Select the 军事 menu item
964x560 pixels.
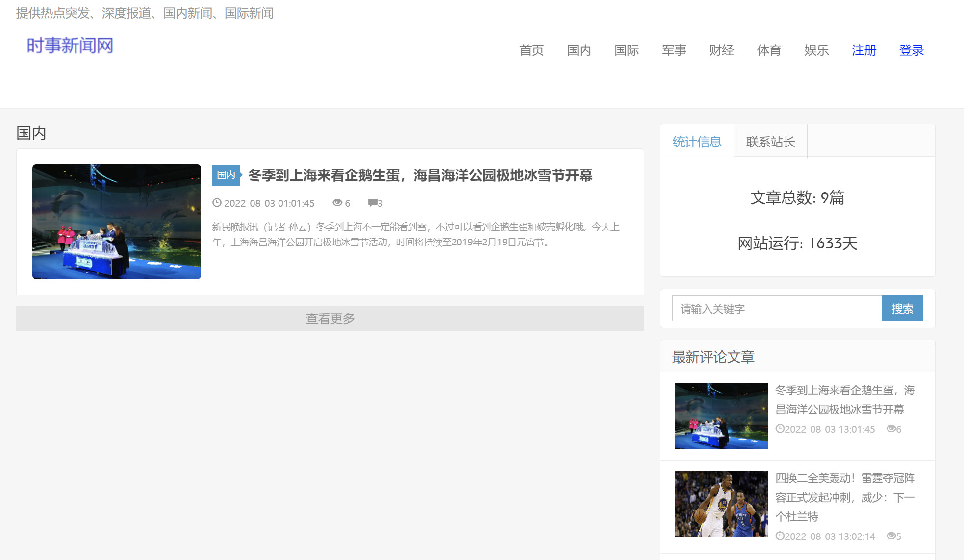tap(674, 50)
